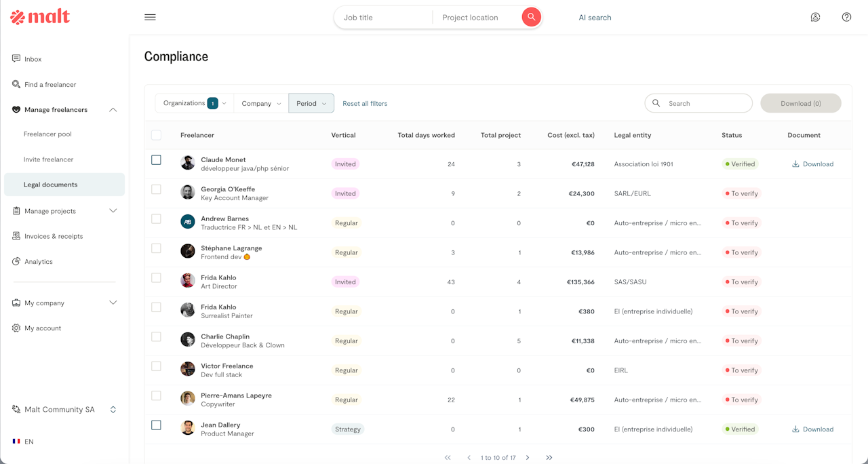Screen dimensions: 868x464
Task: Click the red search magnifier button
Action: (531, 18)
